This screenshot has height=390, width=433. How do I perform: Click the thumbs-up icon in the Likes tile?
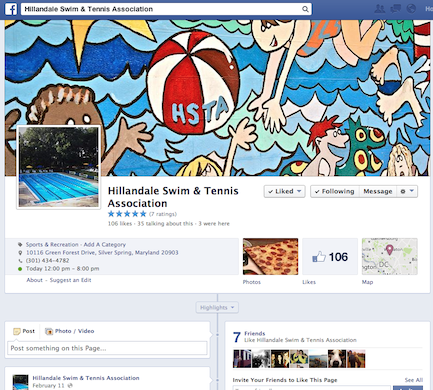(319, 257)
